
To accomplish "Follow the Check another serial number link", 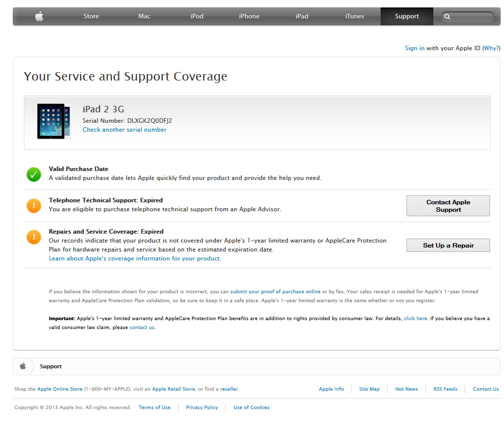I will 124,130.
